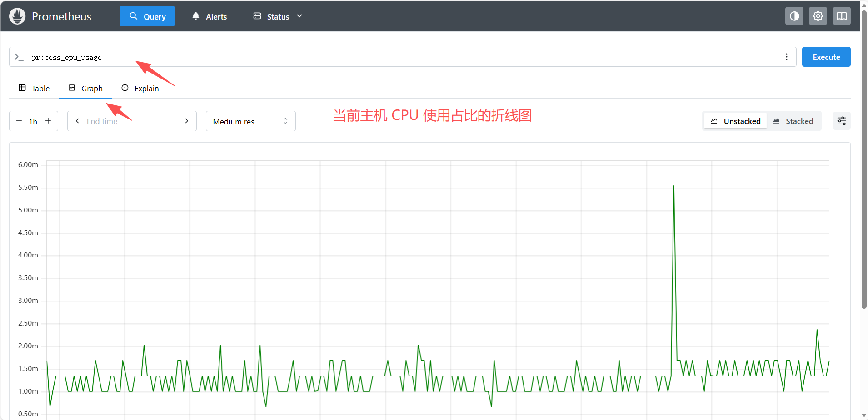Switch to the Table tab
Image resolution: width=868 pixels, height=420 pixels.
[x=34, y=88]
